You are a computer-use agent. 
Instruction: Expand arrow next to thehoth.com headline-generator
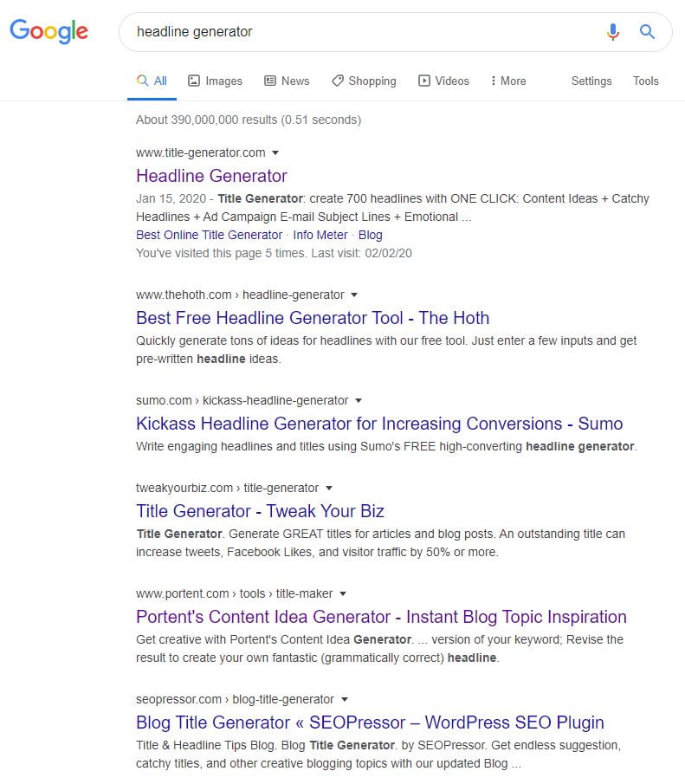[x=354, y=295]
